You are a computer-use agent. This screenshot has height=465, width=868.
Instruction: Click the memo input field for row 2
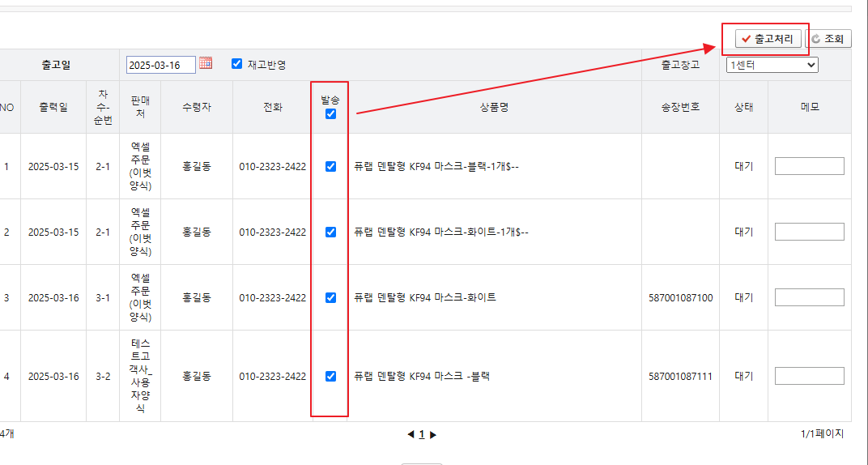pyautogui.click(x=810, y=232)
